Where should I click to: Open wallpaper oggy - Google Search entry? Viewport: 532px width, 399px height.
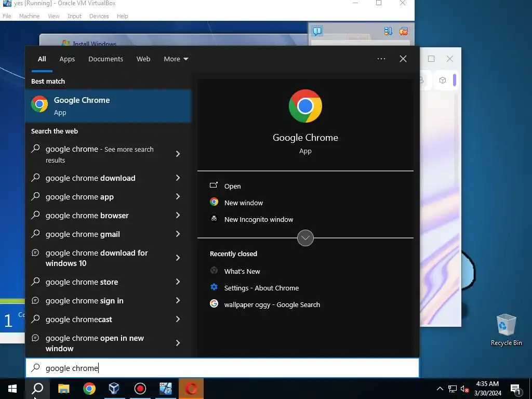click(x=272, y=304)
